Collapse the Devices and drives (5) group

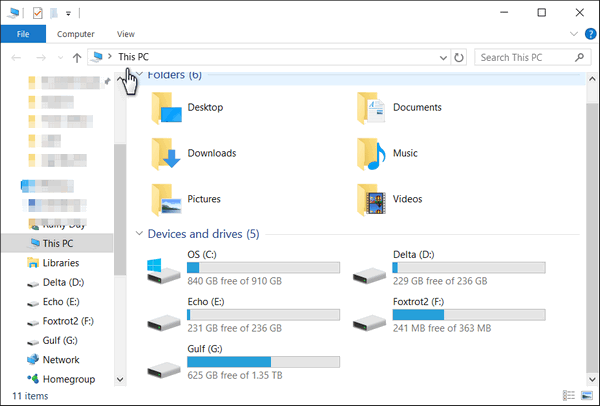click(x=139, y=233)
